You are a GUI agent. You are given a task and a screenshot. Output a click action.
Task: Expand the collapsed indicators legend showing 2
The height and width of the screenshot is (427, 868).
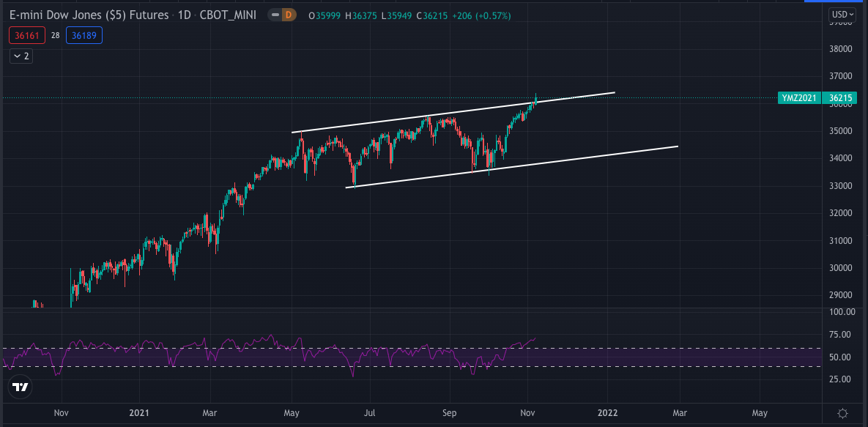(21, 56)
